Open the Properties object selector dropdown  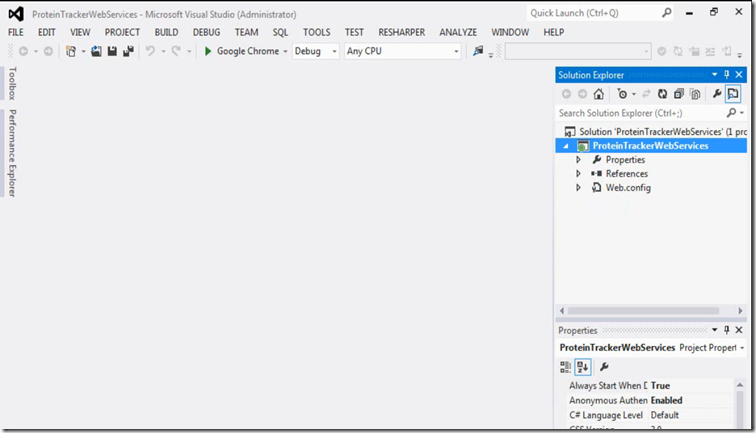pos(742,348)
